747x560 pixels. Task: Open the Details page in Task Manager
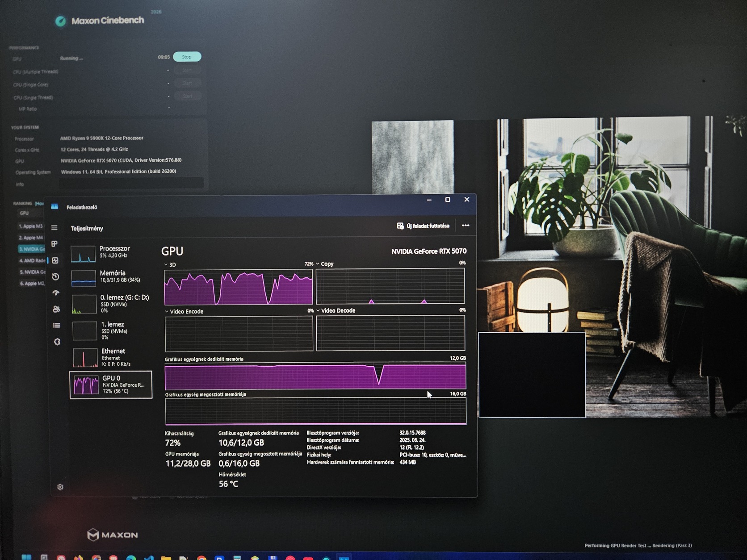click(x=57, y=326)
